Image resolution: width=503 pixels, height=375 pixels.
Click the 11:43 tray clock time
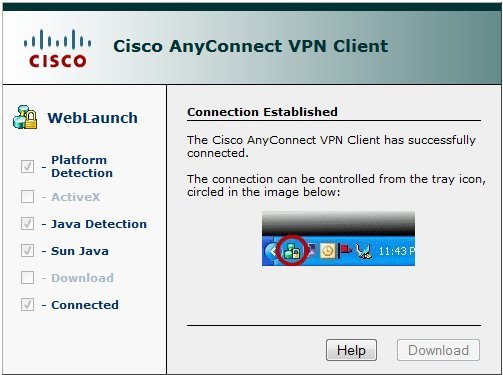pyautogui.click(x=396, y=251)
